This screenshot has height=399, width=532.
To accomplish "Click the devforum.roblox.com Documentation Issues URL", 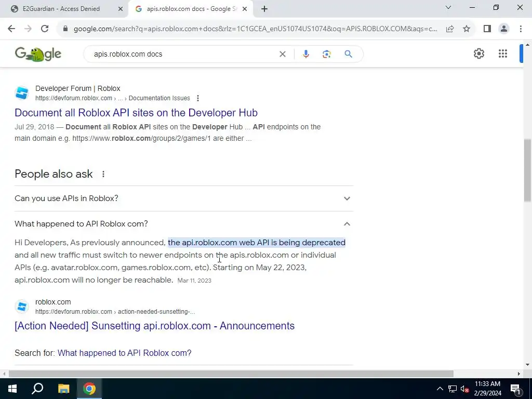I will coord(113,98).
